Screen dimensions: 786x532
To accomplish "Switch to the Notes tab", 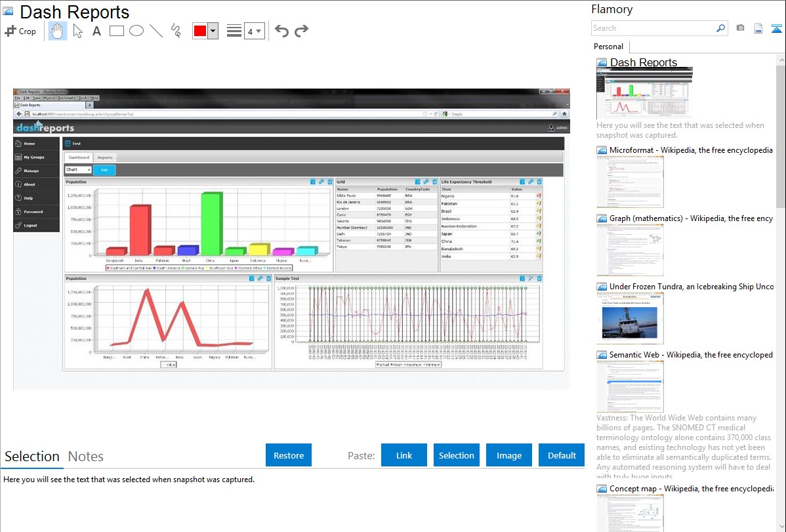I will point(86,457).
